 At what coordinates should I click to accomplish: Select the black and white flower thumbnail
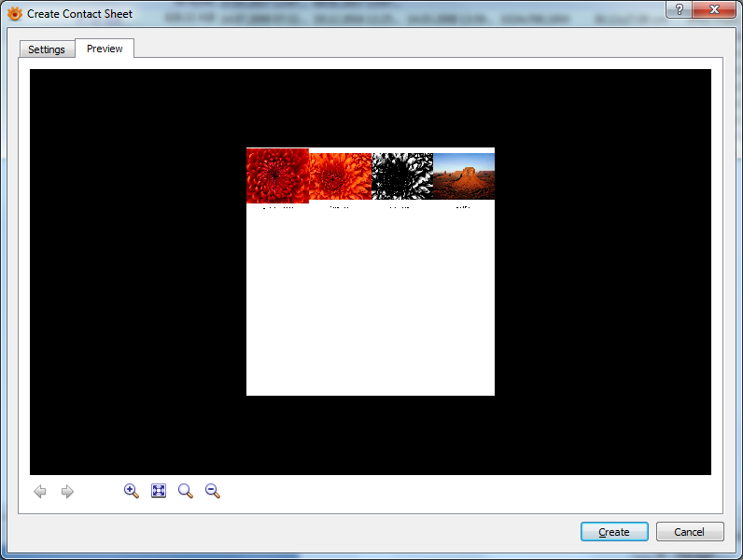(x=402, y=176)
